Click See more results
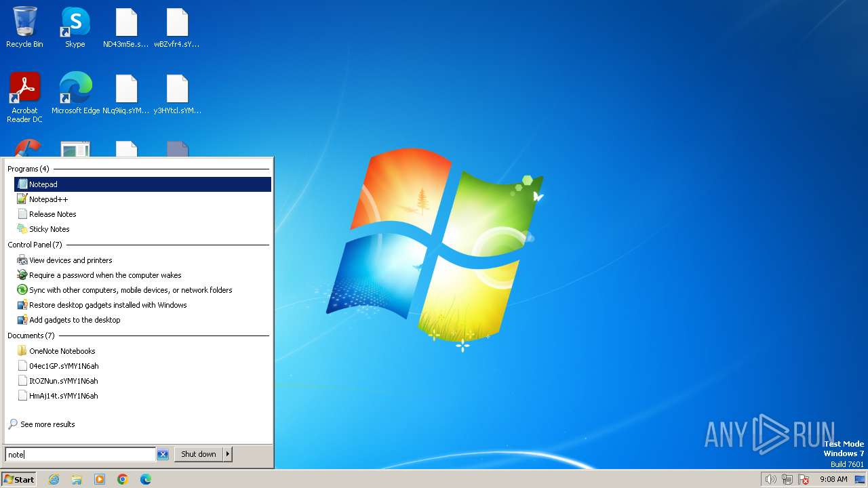 pos(47,424)
